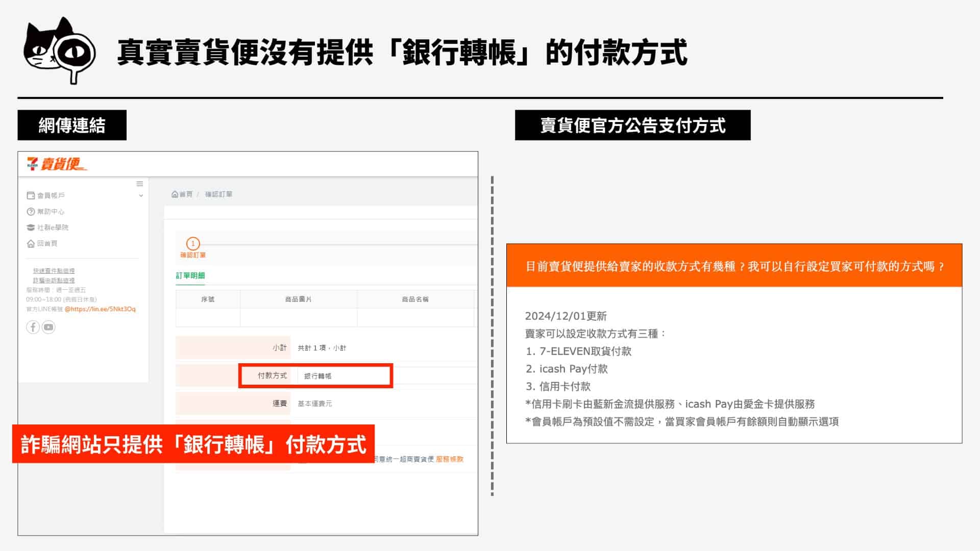The image size is (980, 551).
Task: Select the 回首頁 menu item
Action: pyautogui.click(x=47, y=243)
